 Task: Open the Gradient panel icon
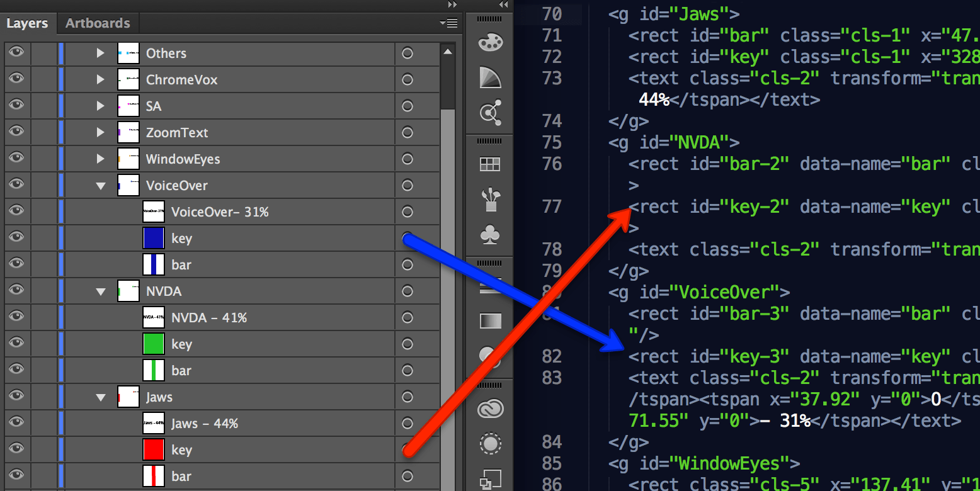pos(490,321)
